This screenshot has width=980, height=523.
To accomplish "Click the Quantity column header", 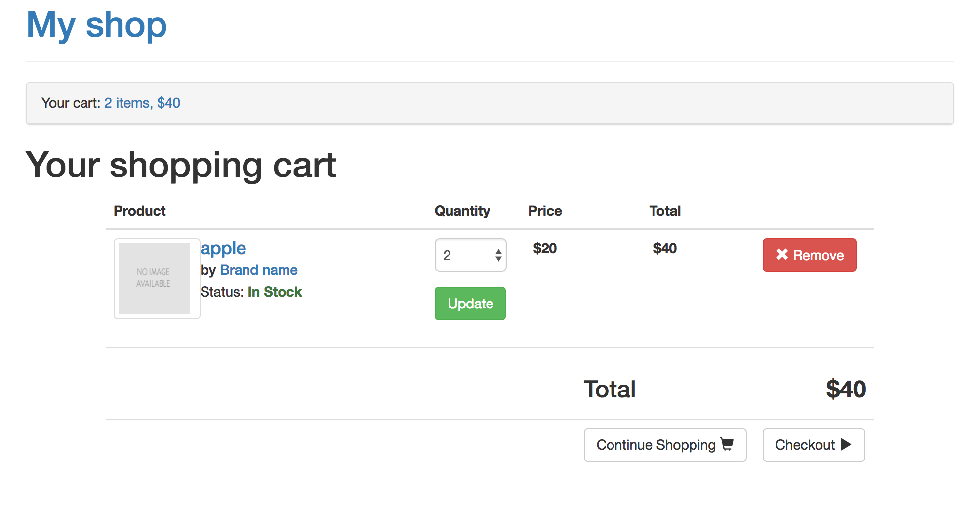I will 462,211.
